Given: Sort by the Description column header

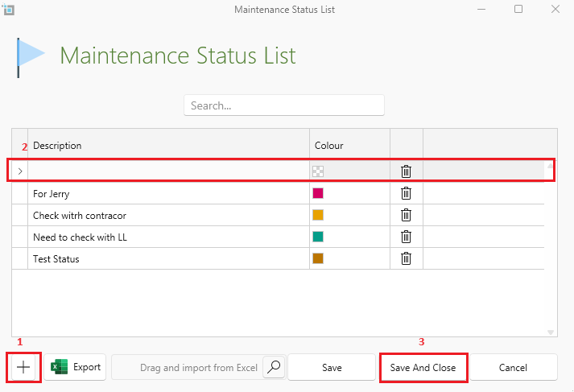Looking at the screenshot, I should tap(168, 146).
